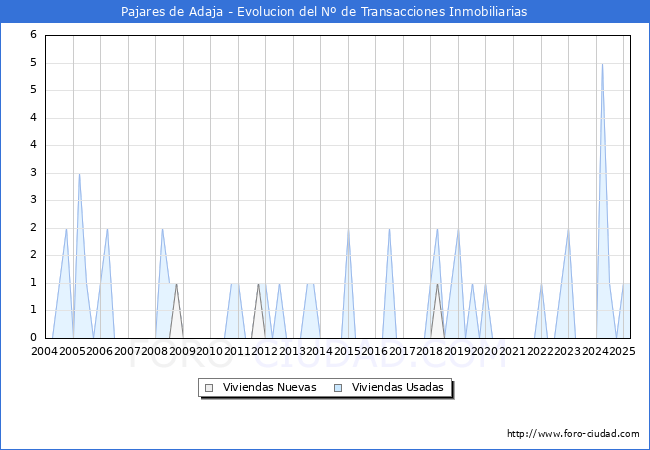Click the 2005 peak at value 3
Screen dimensions: 650x450
point(79,174)
